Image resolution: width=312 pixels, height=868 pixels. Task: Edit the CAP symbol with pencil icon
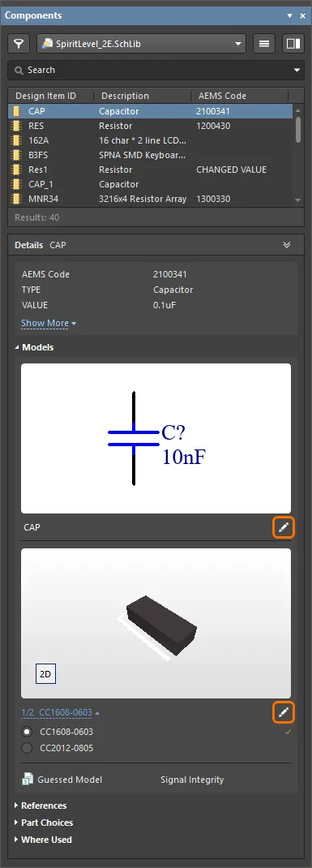pyautogui.click(x=284, y=527)
